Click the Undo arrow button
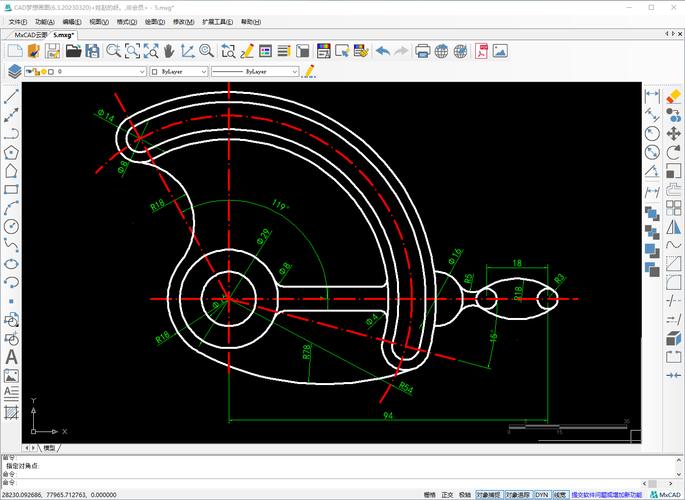 (x=383, y=51)
